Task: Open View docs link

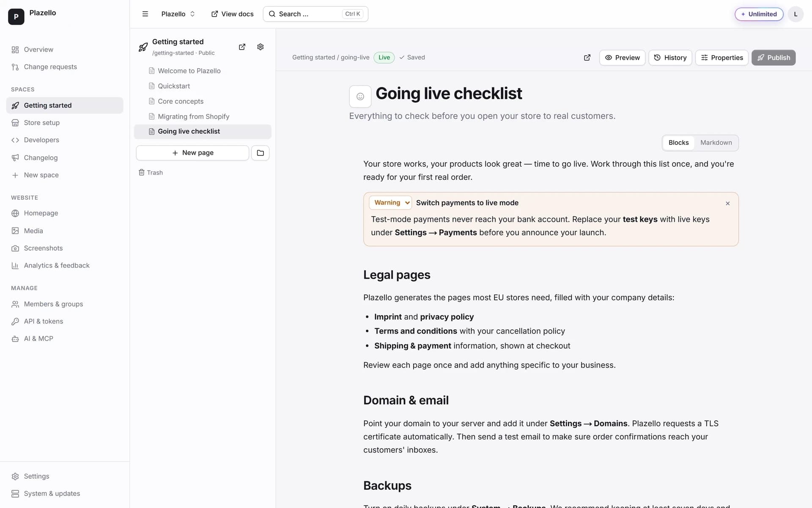Action: (233, 14)
